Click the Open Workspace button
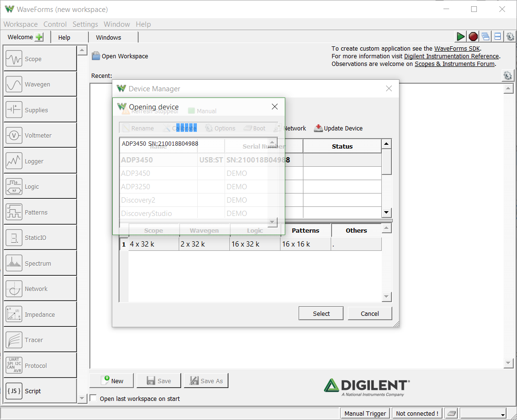 [x=120, y=56]
